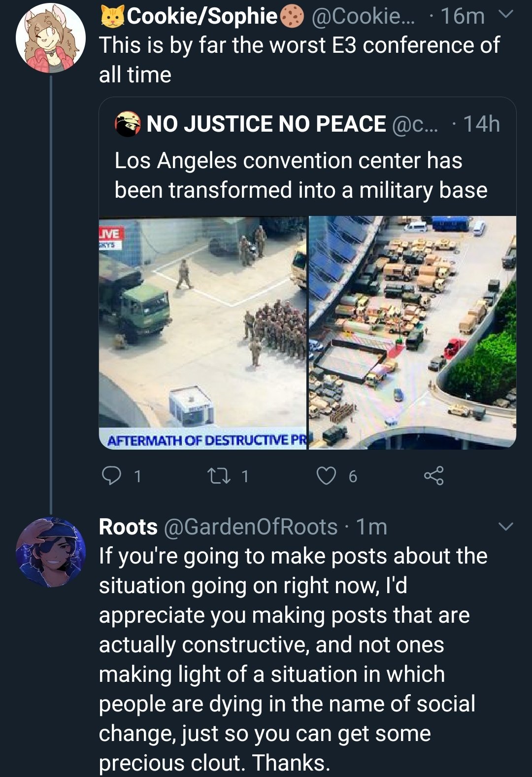Open the quoted Los Angeles convention center text
Image resolution: width=532 pixels, height=777 pixels.
(300, 176)
